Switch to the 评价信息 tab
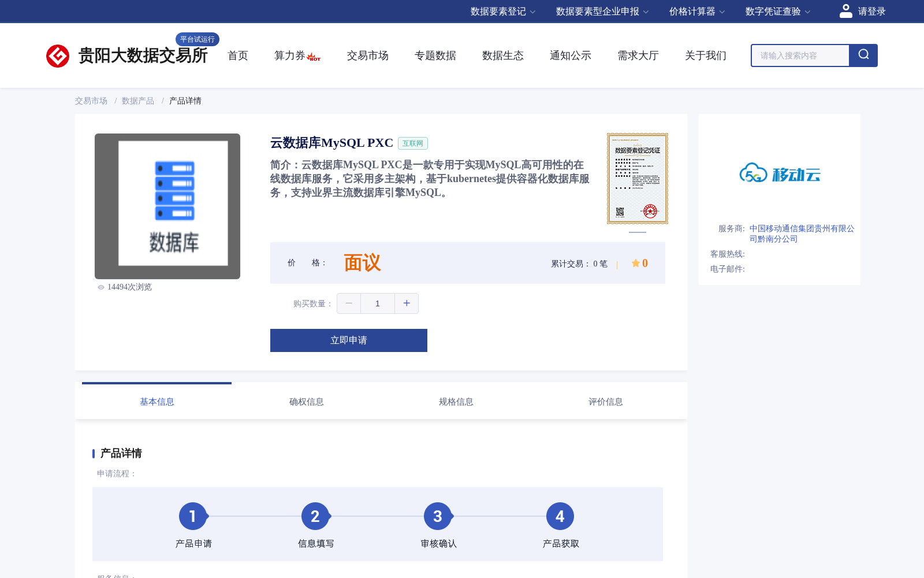The image size is (924, 578). pos(605,401)
